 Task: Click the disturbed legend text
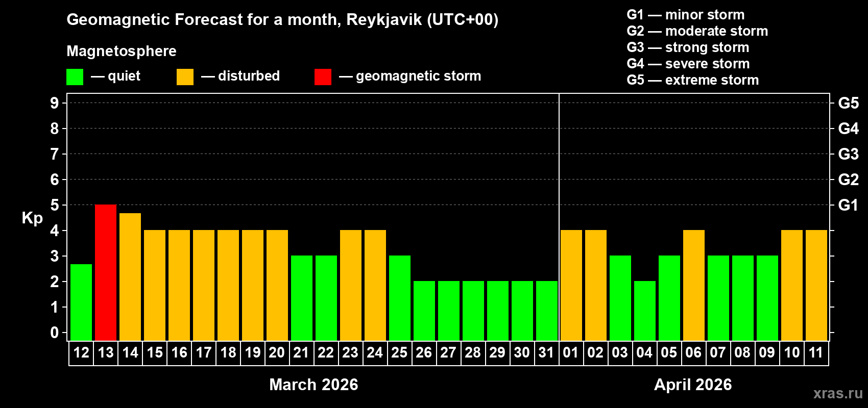tap(249, 76)
